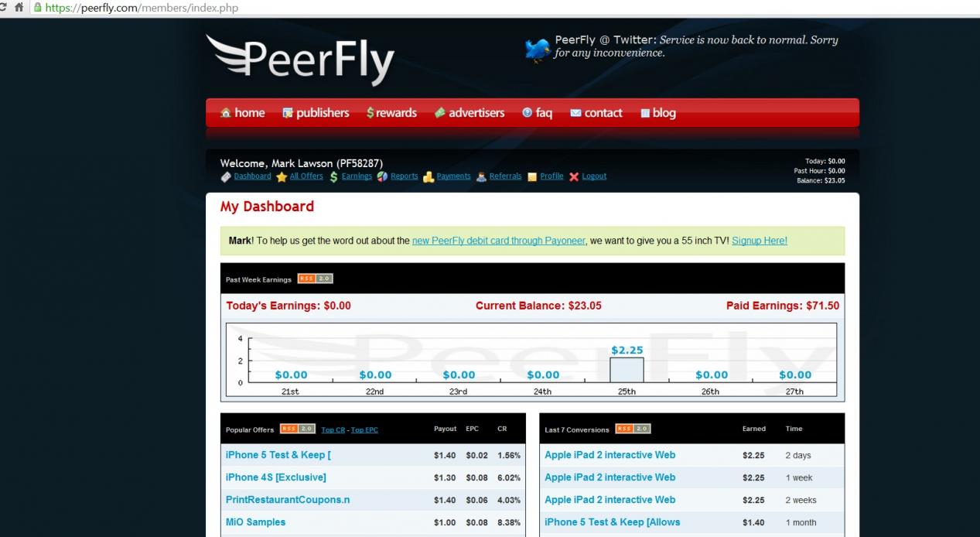The height and width of the screenshot is (537, 980).
Task: Click the person icon beside Referrals
Action: 481,176
